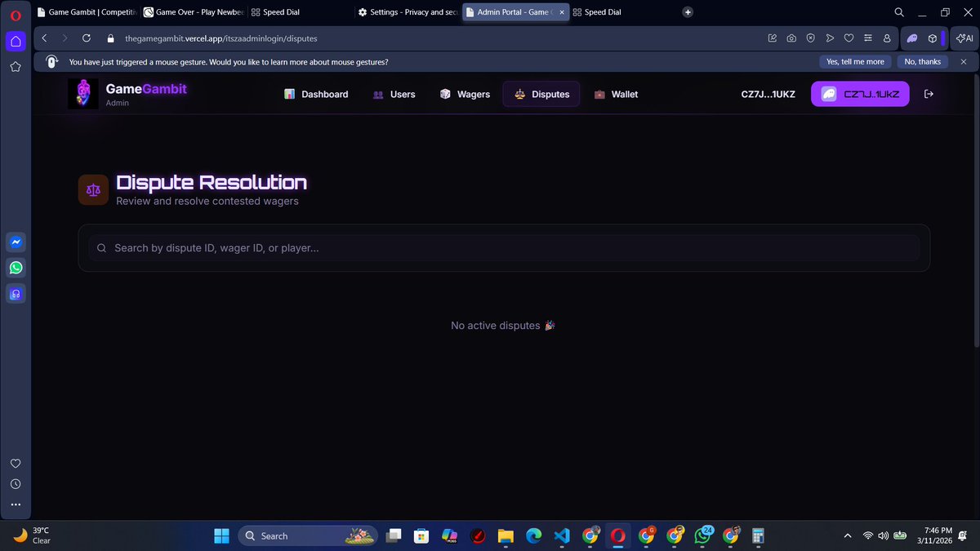
Task: Go to the Users section
Action: [394, 94]
